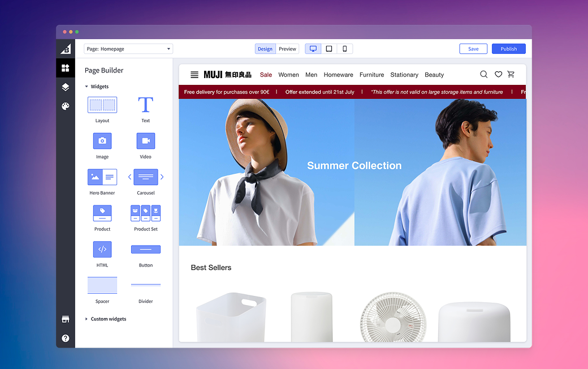Viewport: 588px width, 369px height.
Task: Open the Page: Homepage dropdown
Action: point(128,49)
